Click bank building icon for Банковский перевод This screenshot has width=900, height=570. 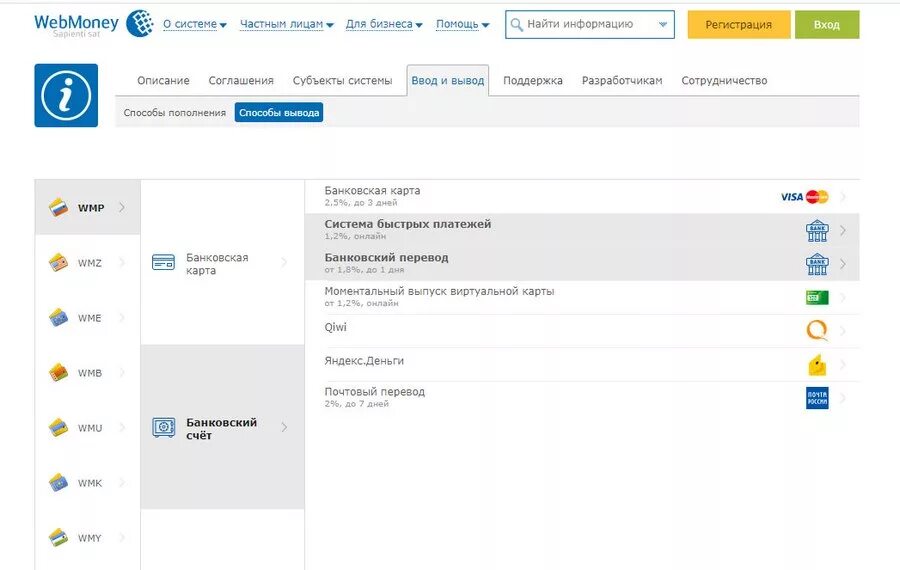pos(817,264)
